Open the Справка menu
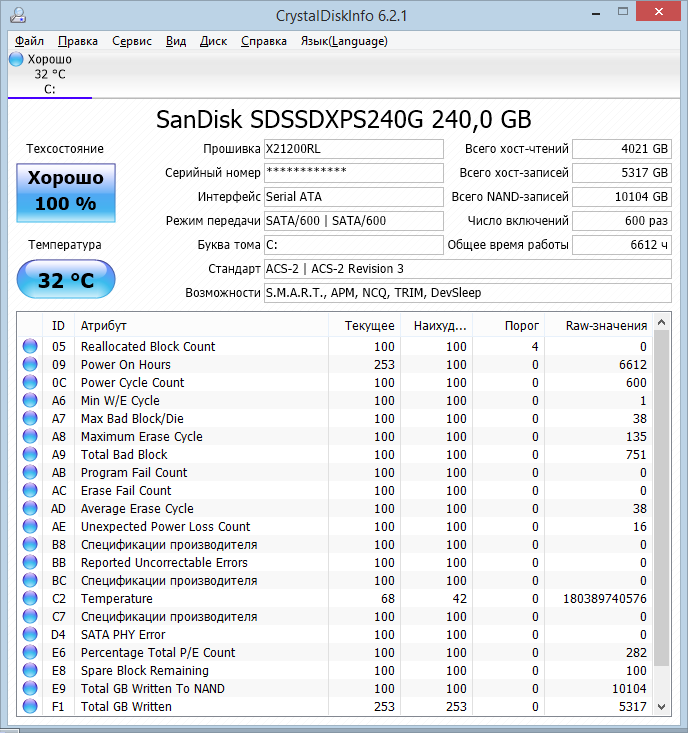This screenshot has width=688, height=733. (264, 41)
